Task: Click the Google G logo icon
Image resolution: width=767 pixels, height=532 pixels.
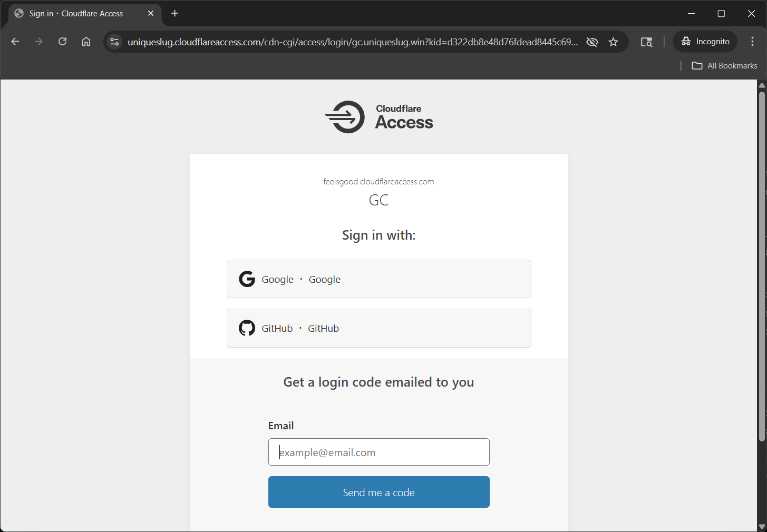Action: click(x=247, y=279)
